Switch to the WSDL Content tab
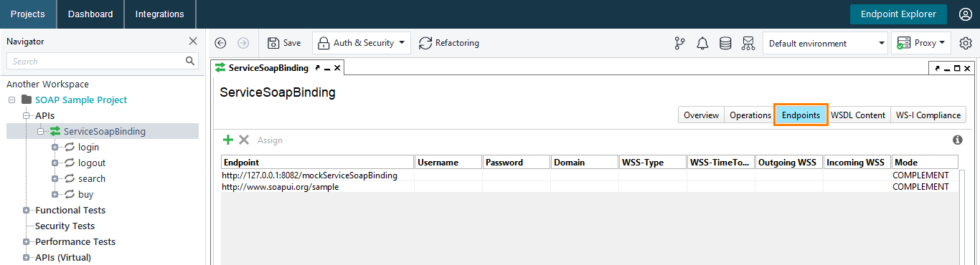Viewport: 980px width, 265px height. pos(858,115)
